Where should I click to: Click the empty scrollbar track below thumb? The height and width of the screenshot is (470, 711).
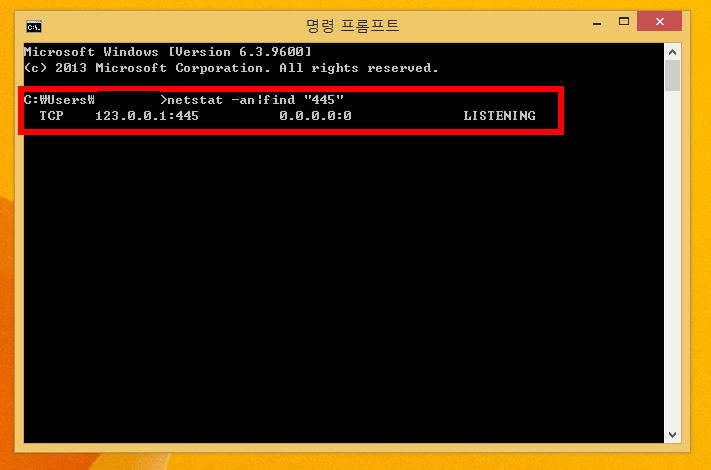(x=672, y=258)
